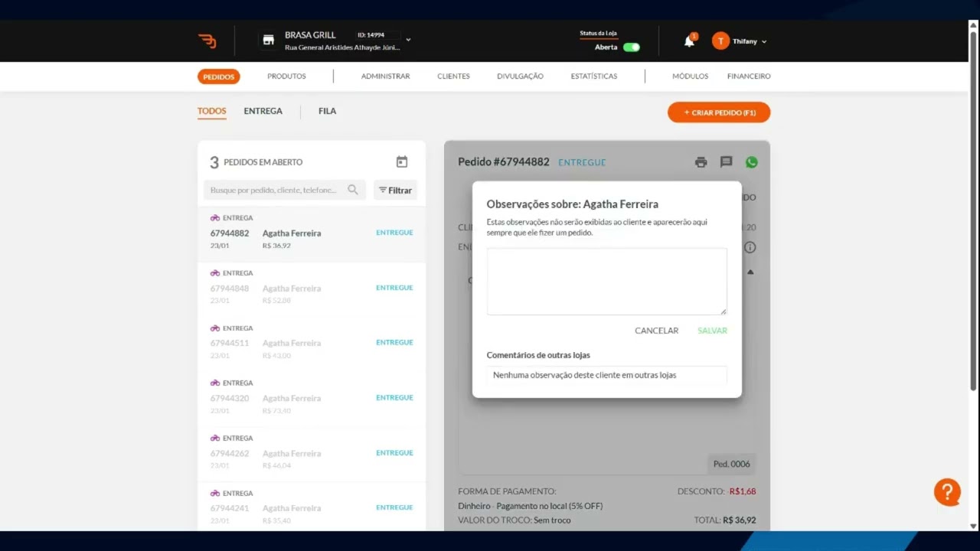
Task: Click the orange T user avatar
Action: 720,41
